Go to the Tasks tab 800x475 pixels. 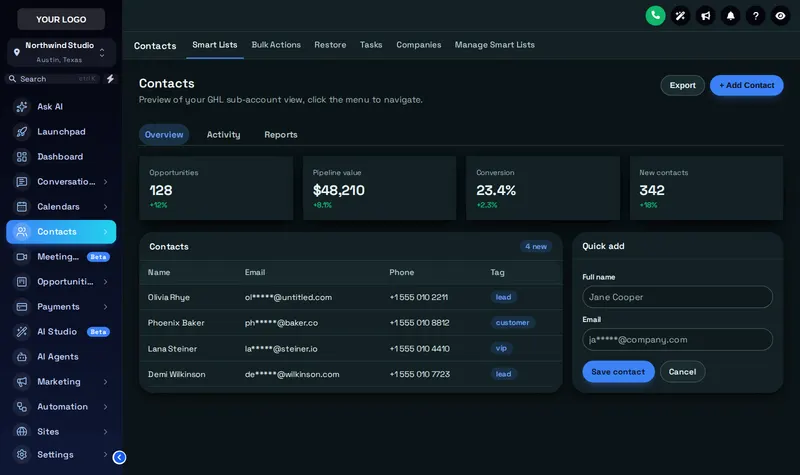click(x=371, y=45)
